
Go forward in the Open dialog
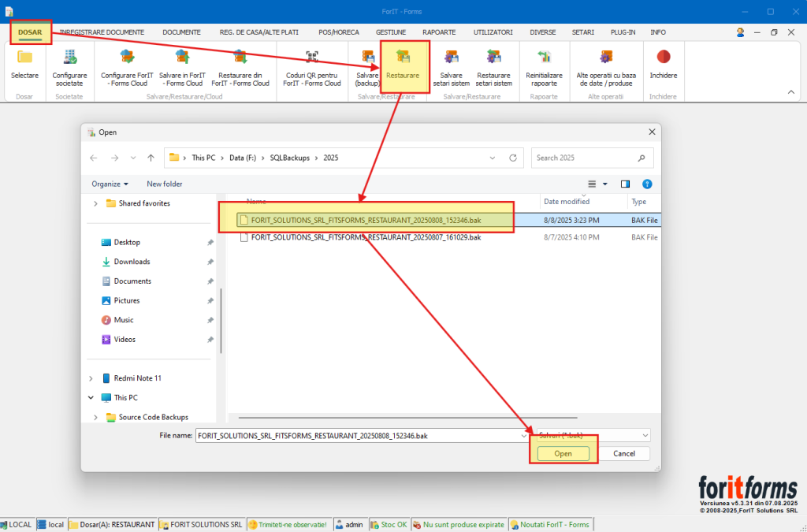coord(115,158)
